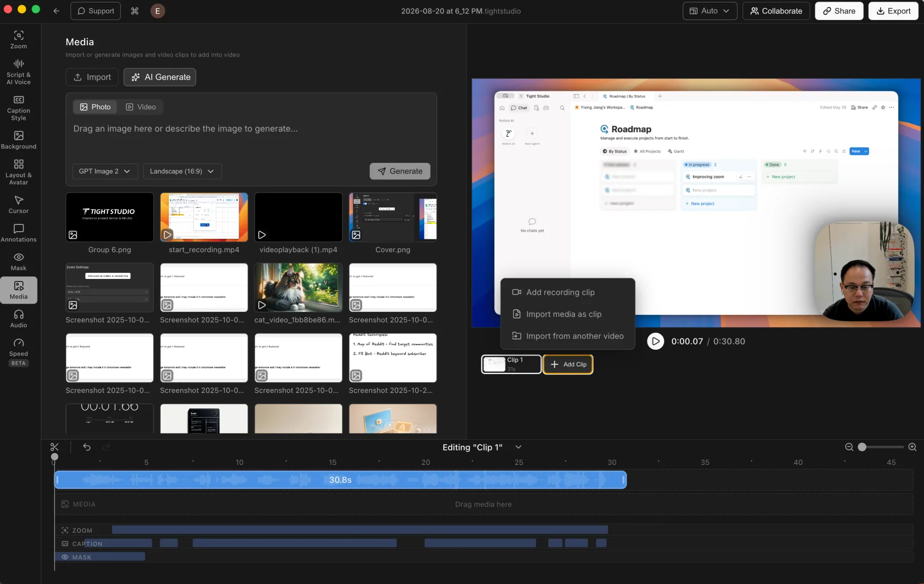The image size is (924, 584).
Task: Select start_recording.mp4 thumbnail
Action: [x=204, y=217]
